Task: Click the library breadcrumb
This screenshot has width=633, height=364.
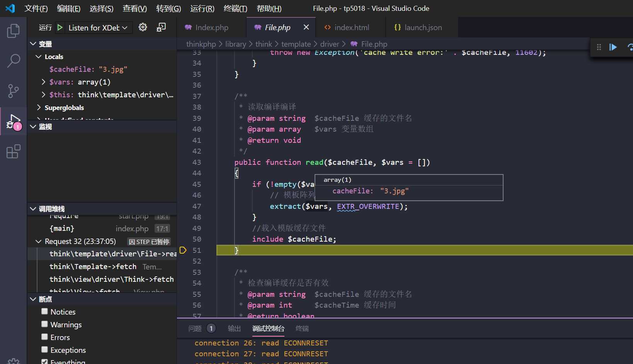Action: pyautogui.click(x=235, y=44)
